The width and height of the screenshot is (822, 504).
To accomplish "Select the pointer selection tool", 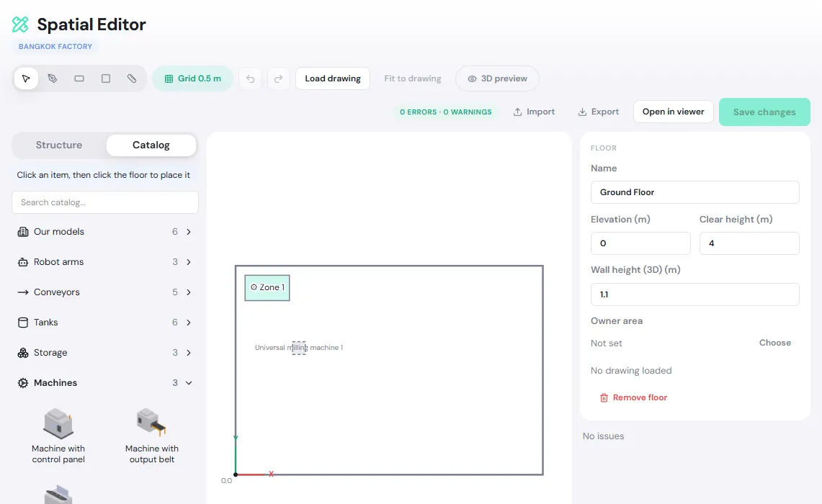I will click(26, 78).
